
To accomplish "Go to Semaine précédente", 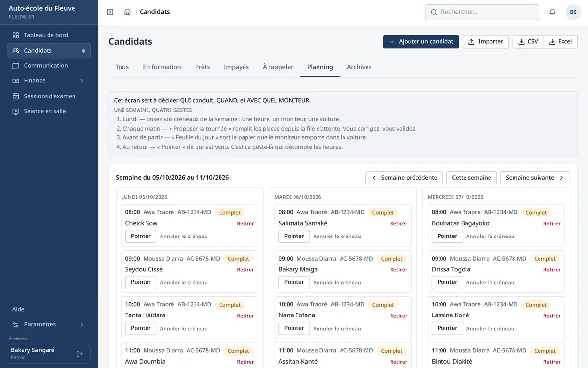I will pyautogui.click(x=404, y=178).
